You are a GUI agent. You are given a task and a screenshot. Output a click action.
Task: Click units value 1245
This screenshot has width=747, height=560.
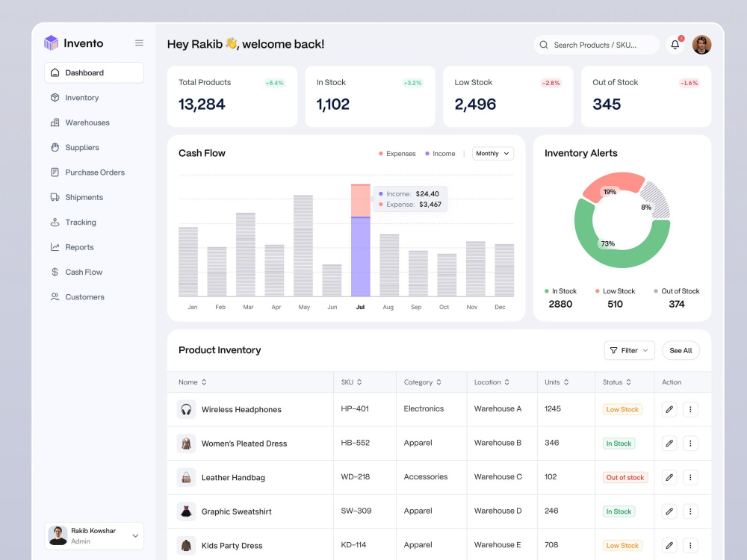[x=553, y=408]
